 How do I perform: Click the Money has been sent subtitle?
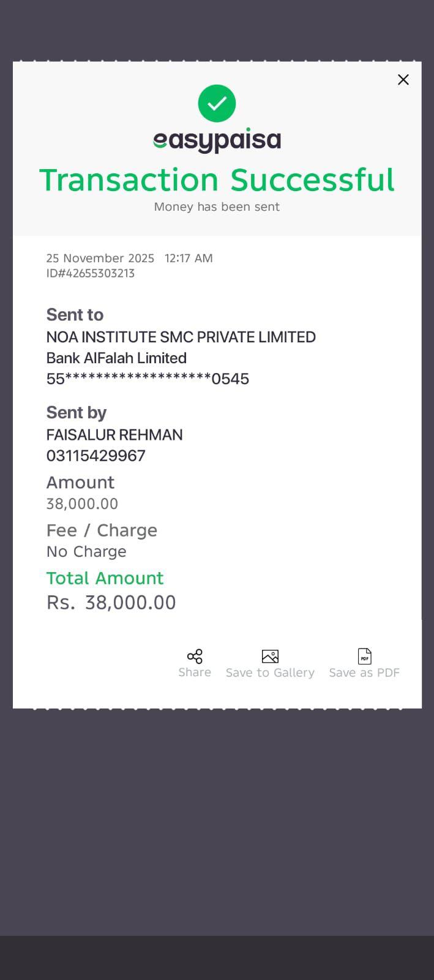pyautogui.click(x=217, y=207)
